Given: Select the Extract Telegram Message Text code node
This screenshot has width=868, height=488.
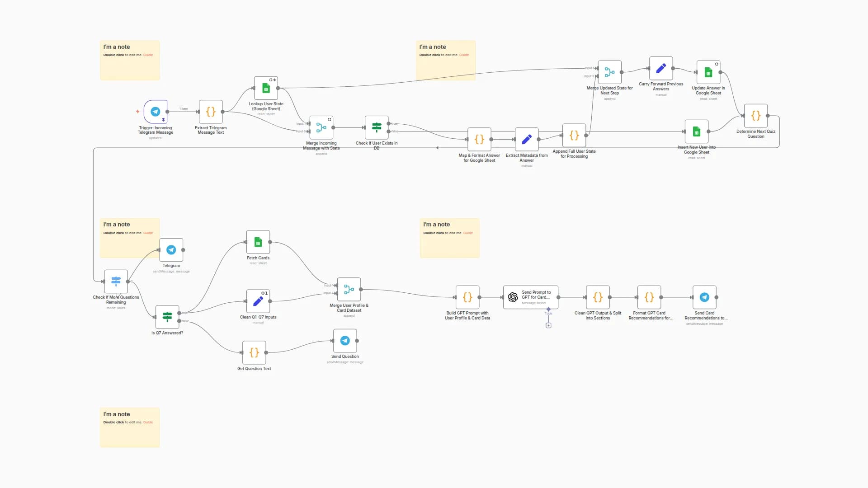Looking at the screenshot, I should (210, 112).
